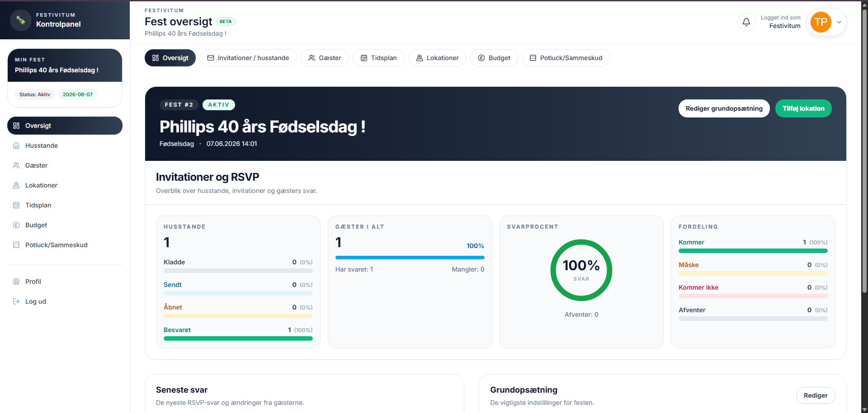Open the TP avatar menu
868x413 pixels.
click(821, 22)
